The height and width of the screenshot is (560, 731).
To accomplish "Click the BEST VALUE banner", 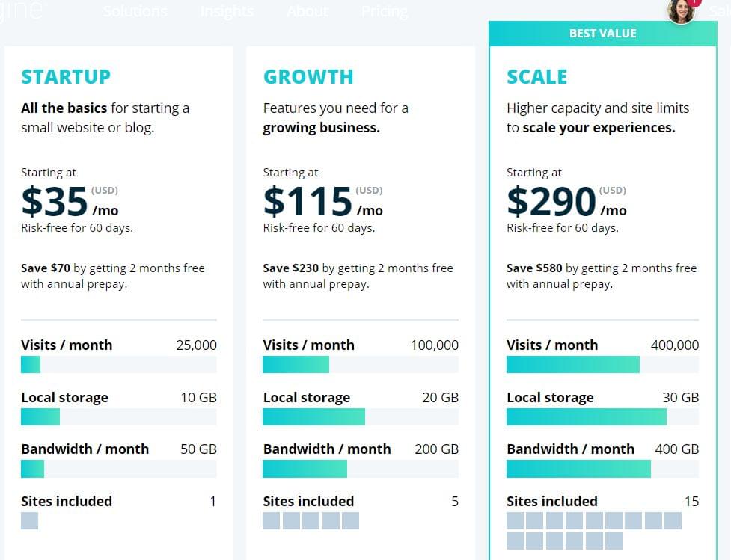I will click(602, 34).
